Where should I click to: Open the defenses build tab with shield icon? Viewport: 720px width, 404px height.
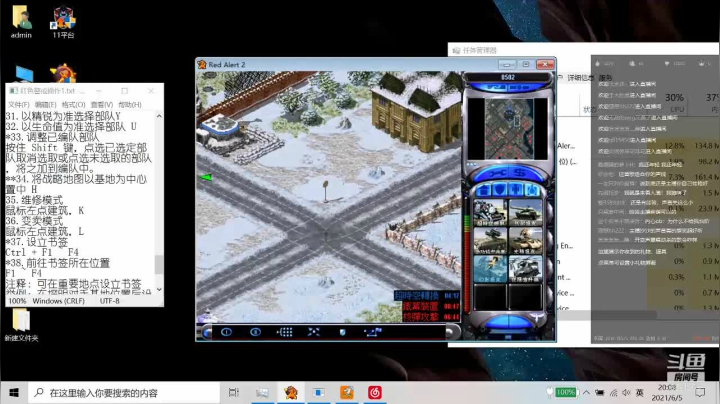(x=500, y=190)
